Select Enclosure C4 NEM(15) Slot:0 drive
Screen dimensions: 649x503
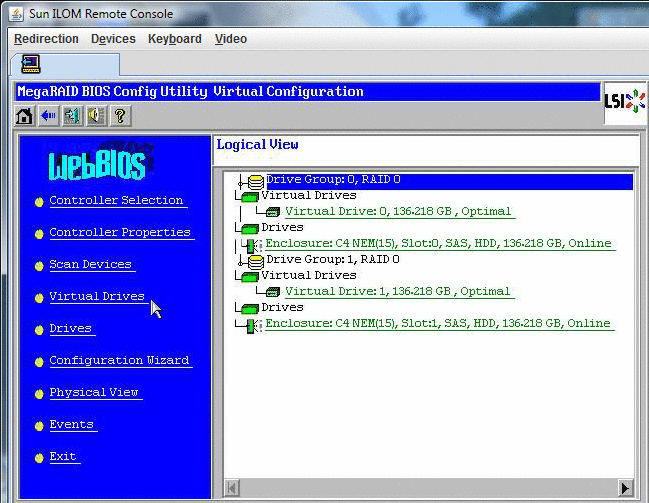pyautogui.click(x=438, y=243)
